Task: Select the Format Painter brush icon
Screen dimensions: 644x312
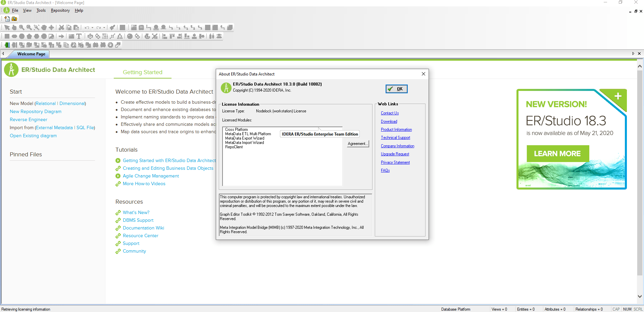Action: click(112, 28)
